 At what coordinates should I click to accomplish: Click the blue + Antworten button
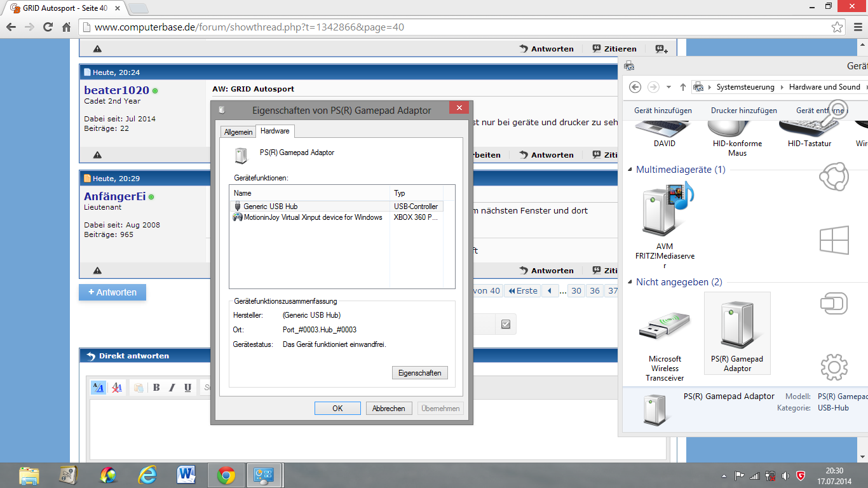coord(112,292)
